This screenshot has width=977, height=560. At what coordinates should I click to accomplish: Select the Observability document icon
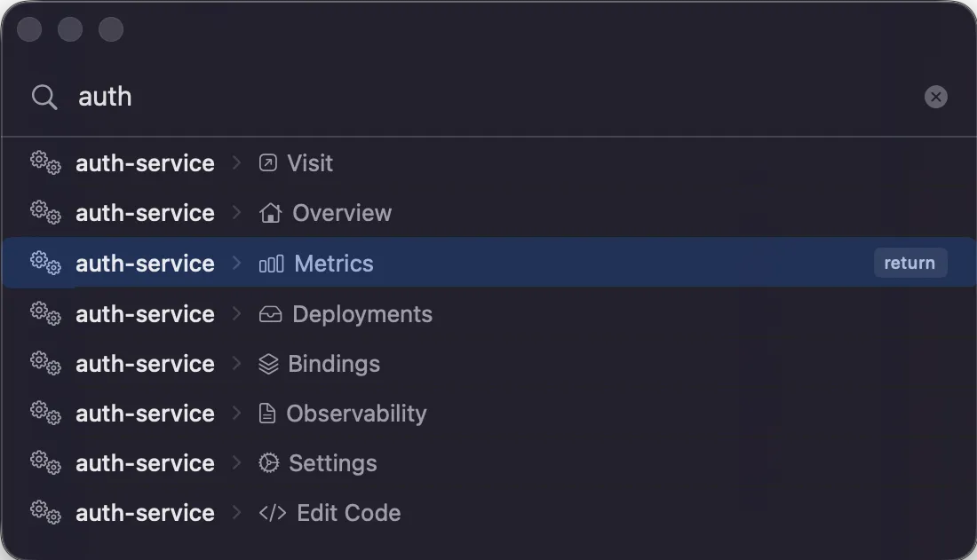point(269,413)
